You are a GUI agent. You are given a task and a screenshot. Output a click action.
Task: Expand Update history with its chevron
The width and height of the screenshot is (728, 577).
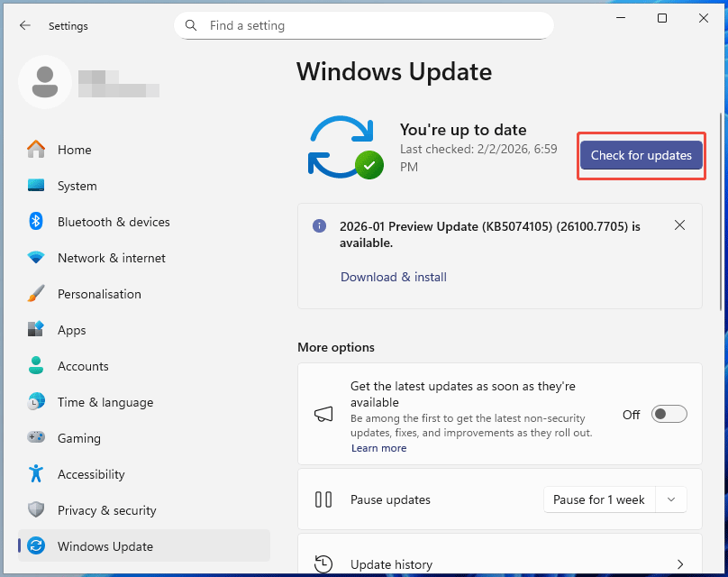681,561
